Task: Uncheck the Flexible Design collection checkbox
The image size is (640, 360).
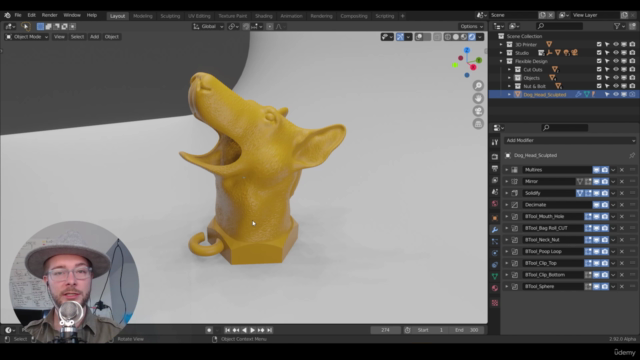Action: [x=599, y=61]
